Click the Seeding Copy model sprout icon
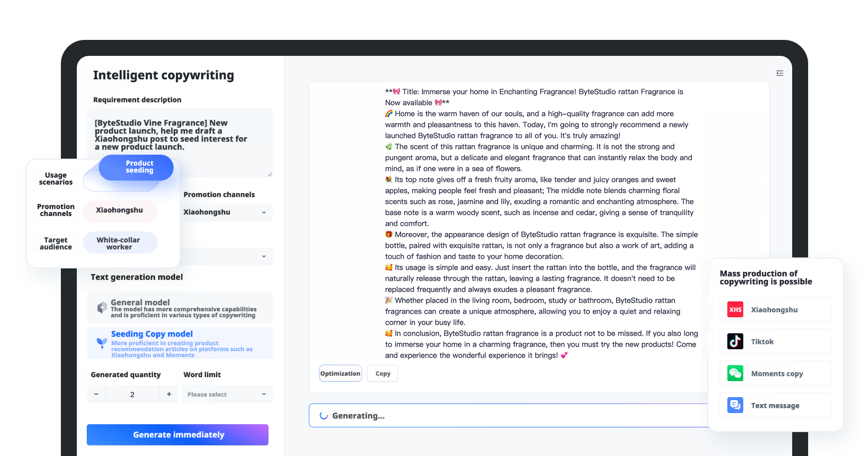The width and height of the screenshot is (868, 456). (x=102, y=343)
